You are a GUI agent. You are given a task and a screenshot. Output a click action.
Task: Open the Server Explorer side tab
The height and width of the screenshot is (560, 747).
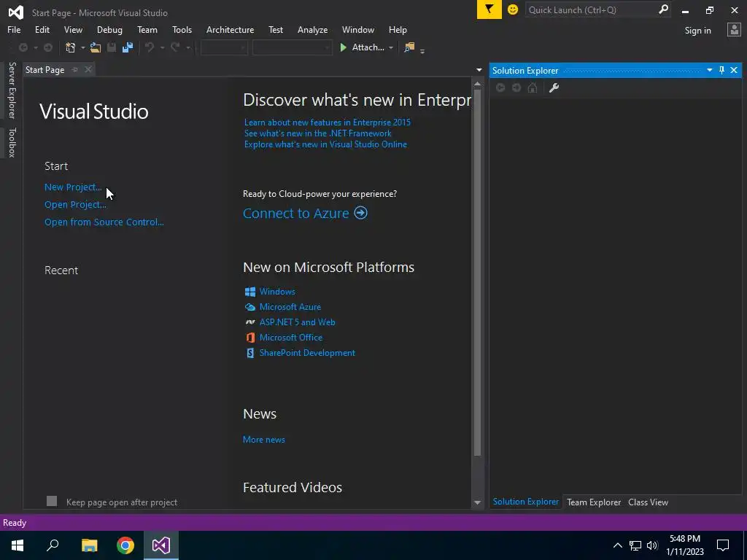point(12,90)
